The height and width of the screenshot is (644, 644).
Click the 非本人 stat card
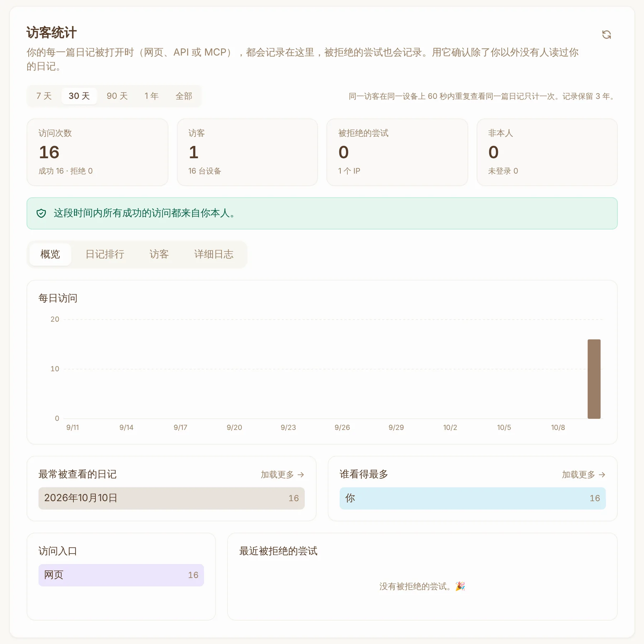(547, 152)
